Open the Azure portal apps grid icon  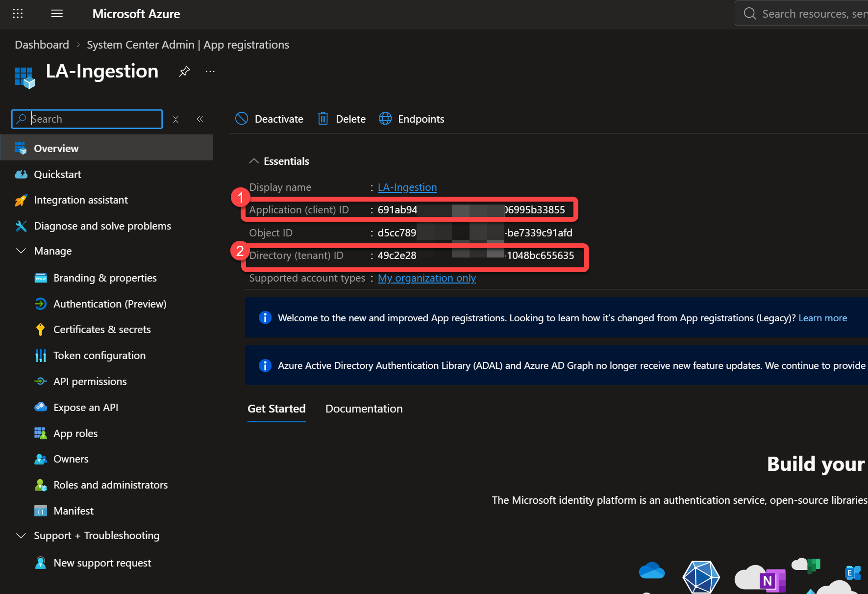point(18,13)
